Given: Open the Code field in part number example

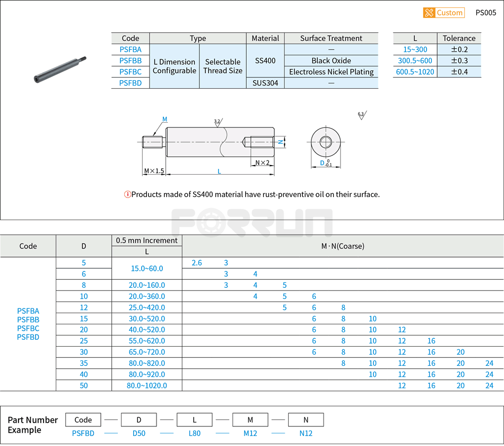Looking at the screenshot, I should [83, 419].
